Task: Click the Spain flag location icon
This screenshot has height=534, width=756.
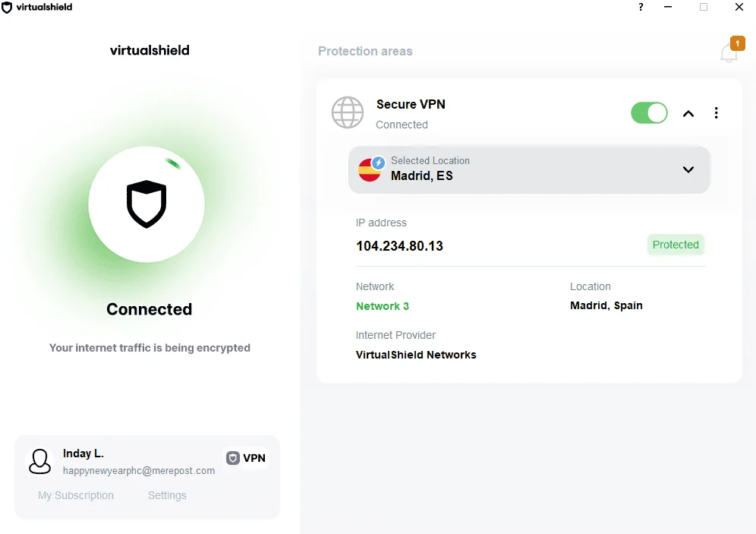Action: (370, 170)
